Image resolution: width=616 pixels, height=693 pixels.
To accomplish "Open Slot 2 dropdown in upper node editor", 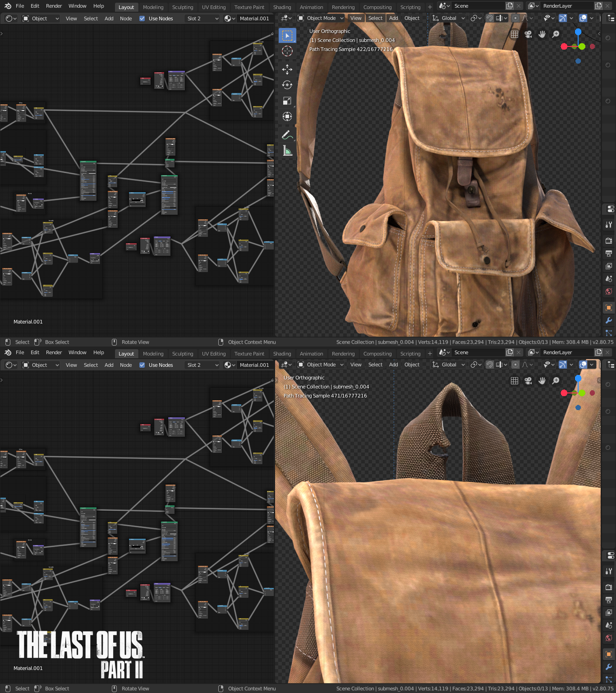I will (202, 18).
